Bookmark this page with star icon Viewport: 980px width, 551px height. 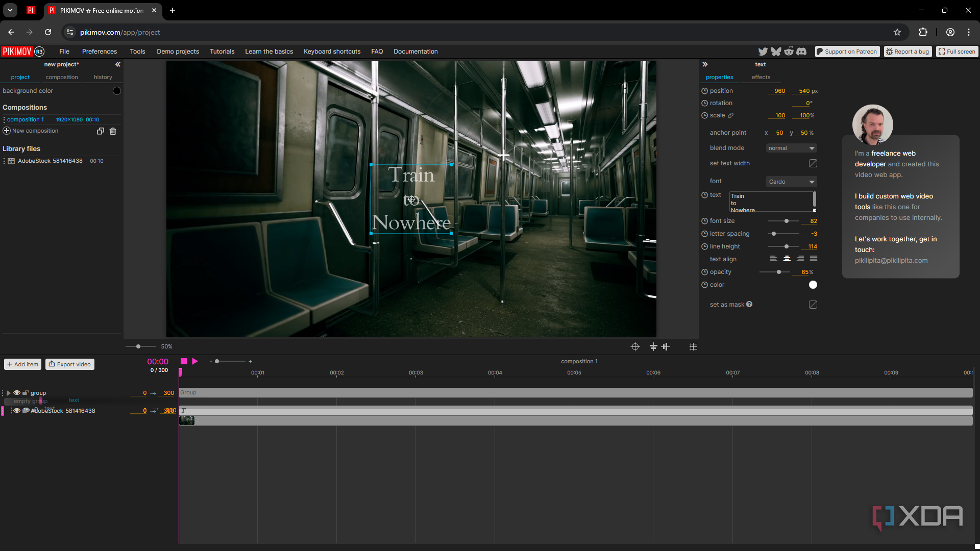click(897, 32)
